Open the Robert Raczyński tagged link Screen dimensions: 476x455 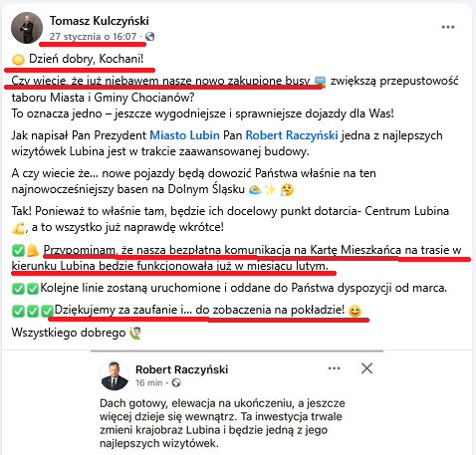click(292, 135)
